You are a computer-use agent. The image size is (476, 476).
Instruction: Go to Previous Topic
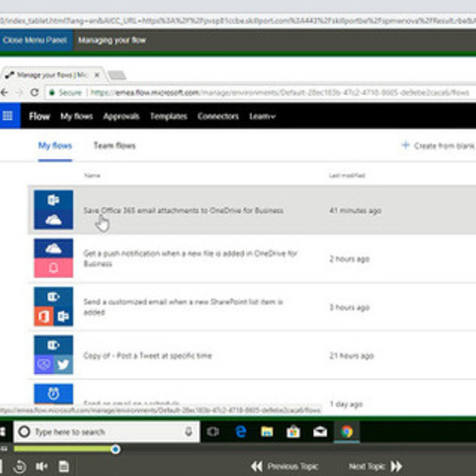(285, 466)
